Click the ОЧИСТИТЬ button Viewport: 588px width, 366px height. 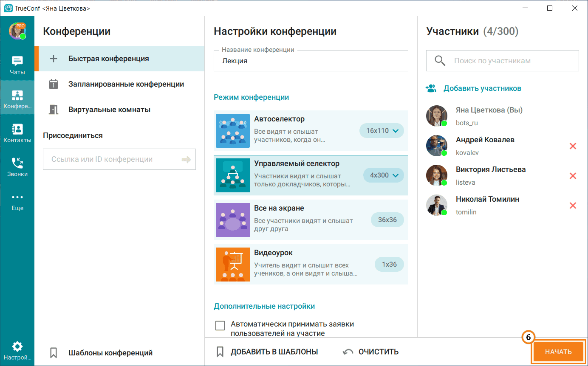point(371,352)
